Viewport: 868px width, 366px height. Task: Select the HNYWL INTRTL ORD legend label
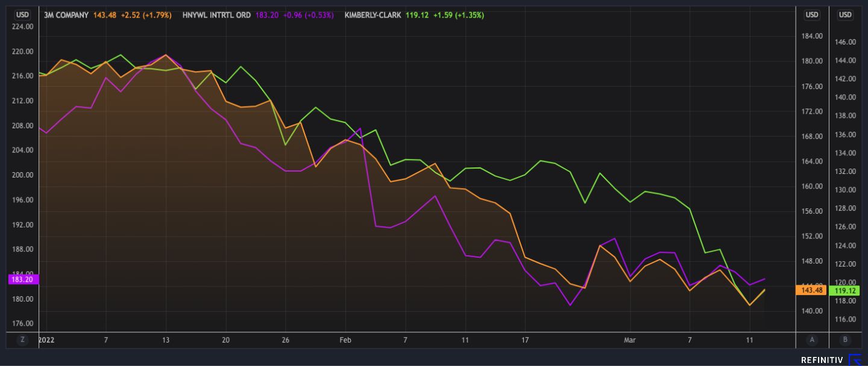coord(216,15)
